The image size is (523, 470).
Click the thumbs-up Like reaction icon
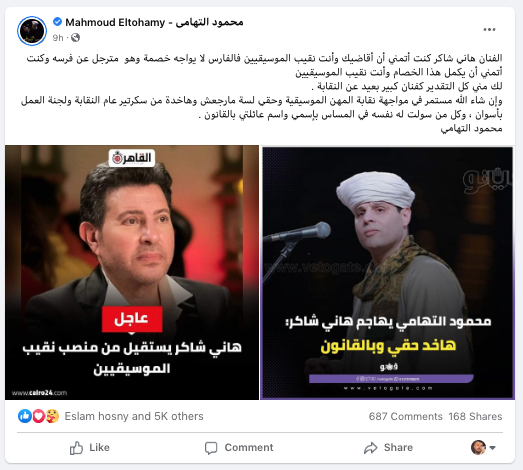point(25,416)
